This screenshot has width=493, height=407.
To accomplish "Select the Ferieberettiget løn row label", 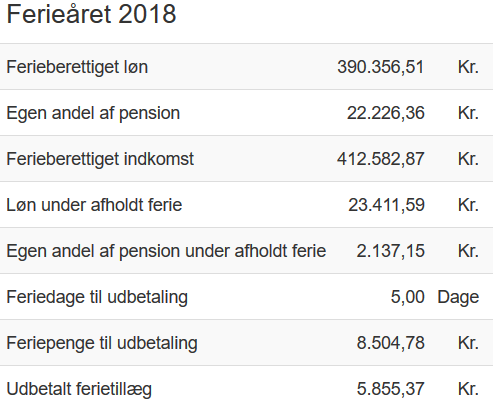I will pyautogui.click(x=77, y=67).
